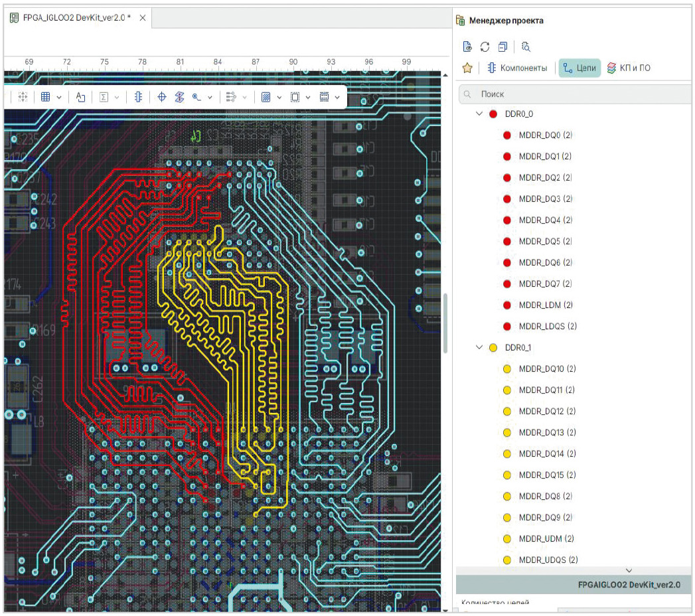Screen dimensions: 695x616
Task: Open the hatch fill dropdown arrow
Action: click(x=279, y=98)
